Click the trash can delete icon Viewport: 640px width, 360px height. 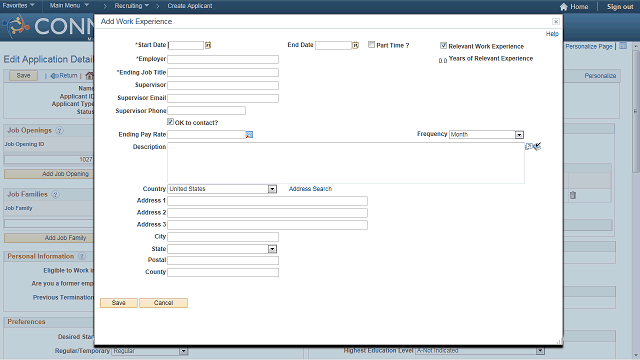coord(573,195)
